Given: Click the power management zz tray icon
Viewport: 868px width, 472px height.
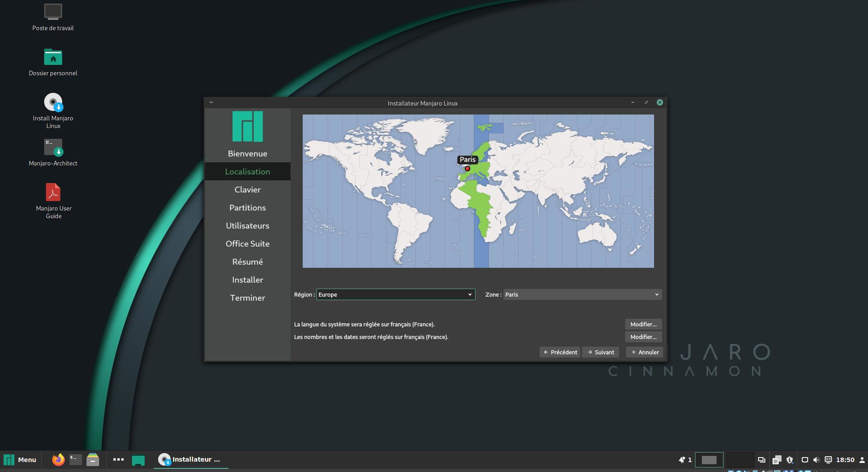Looking at the screenshot, I should (828, 460).
